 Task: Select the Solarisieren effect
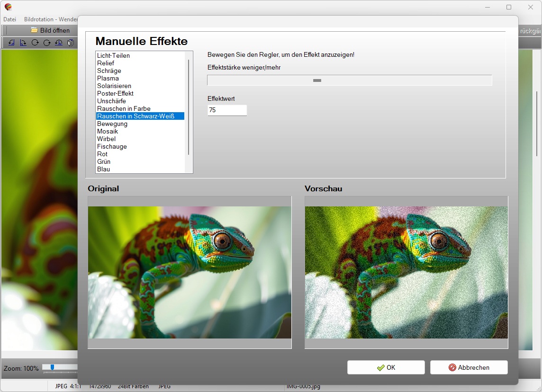click(x=114, y=86)
